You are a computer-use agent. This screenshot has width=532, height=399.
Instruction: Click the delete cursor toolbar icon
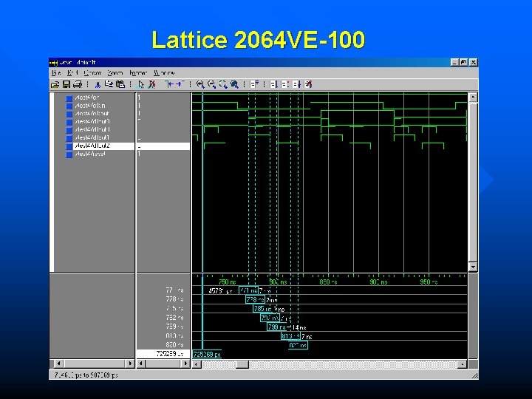151,84
